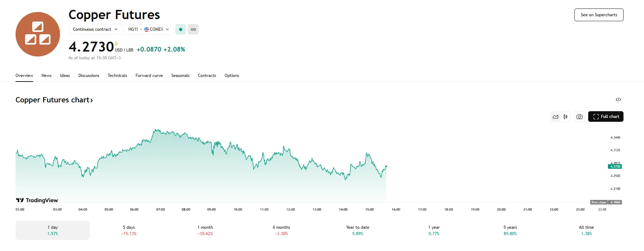Viewport: 644px width, 251px height.
Task: Click the green 4.2730 price label
Action: (x=615, y=167)
